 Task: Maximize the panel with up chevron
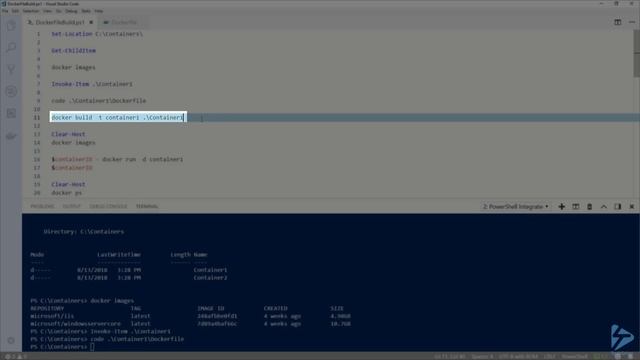(604, 207)
